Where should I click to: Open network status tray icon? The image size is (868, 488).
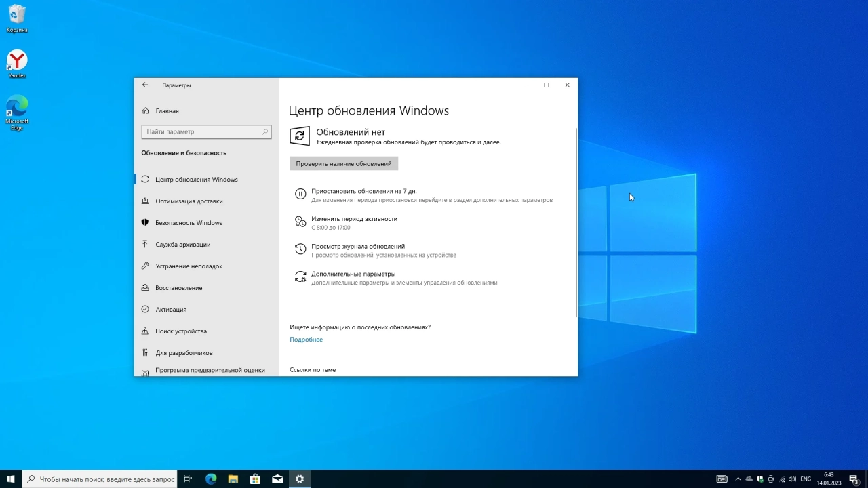(x=781, y=479)
